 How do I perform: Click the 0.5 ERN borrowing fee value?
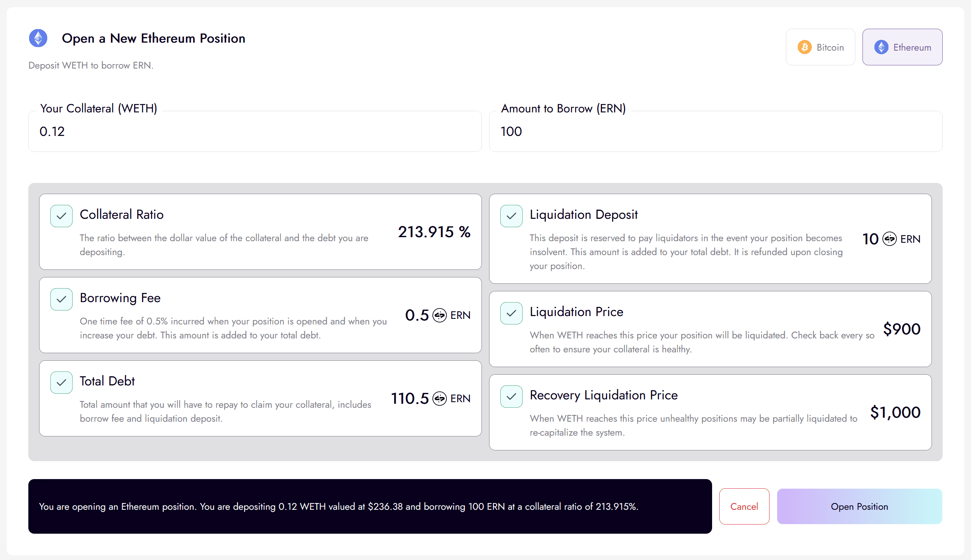pos(438,315)
